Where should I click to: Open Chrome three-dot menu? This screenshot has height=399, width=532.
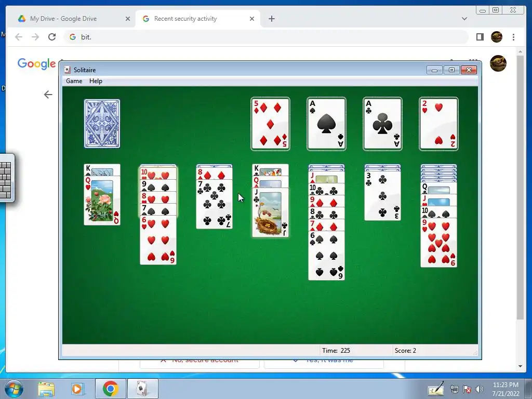click(x=513, y=37)
